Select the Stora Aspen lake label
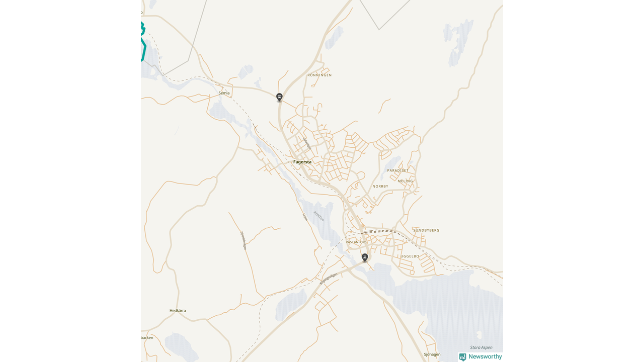644x362 pixels. pyautogui.click(x=481, y=347)
